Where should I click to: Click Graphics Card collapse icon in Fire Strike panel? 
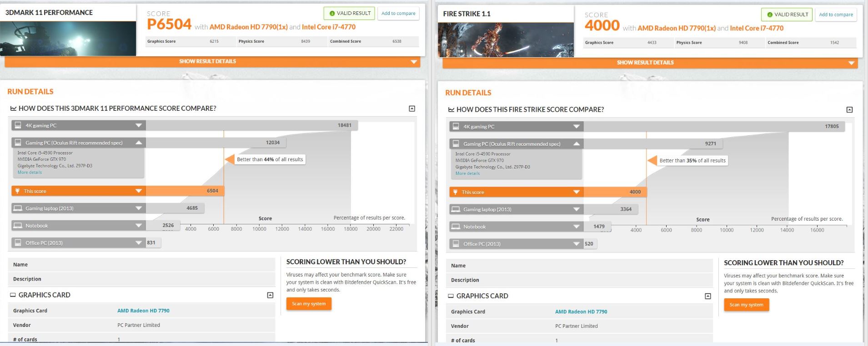(x=707, y=296)
